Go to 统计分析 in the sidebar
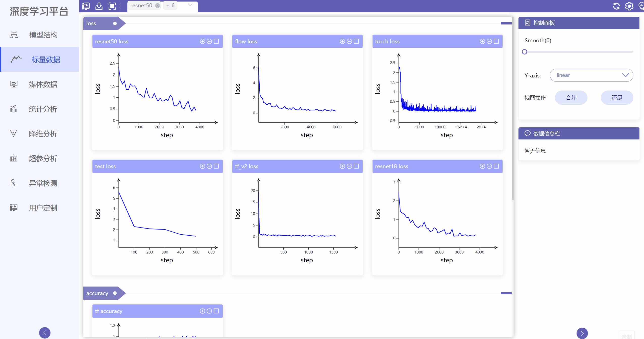644x339 pixels. pyautogui.click(x=39, y=109)
